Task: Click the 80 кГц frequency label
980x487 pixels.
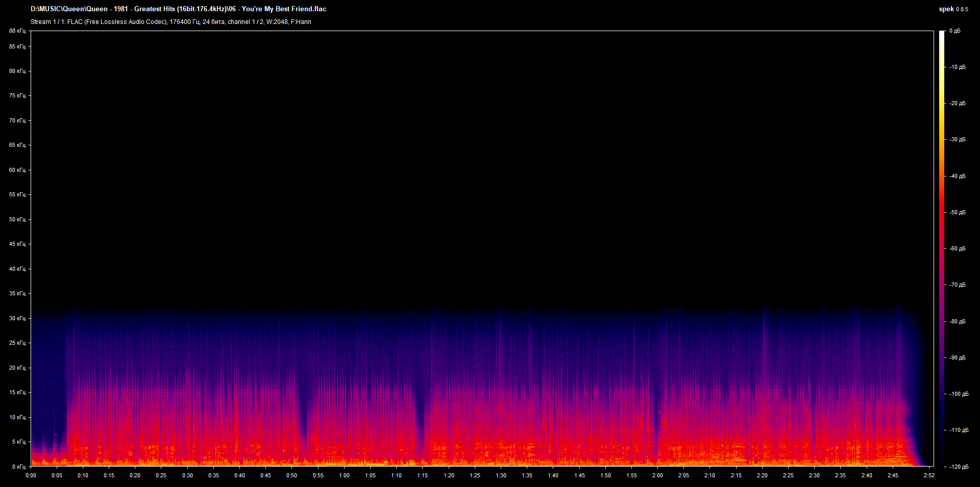Action: click(x=17, y=71)
